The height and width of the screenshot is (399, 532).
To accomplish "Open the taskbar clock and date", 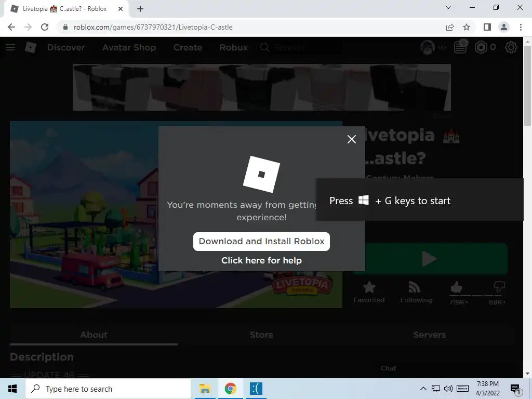I will (487, 389).
